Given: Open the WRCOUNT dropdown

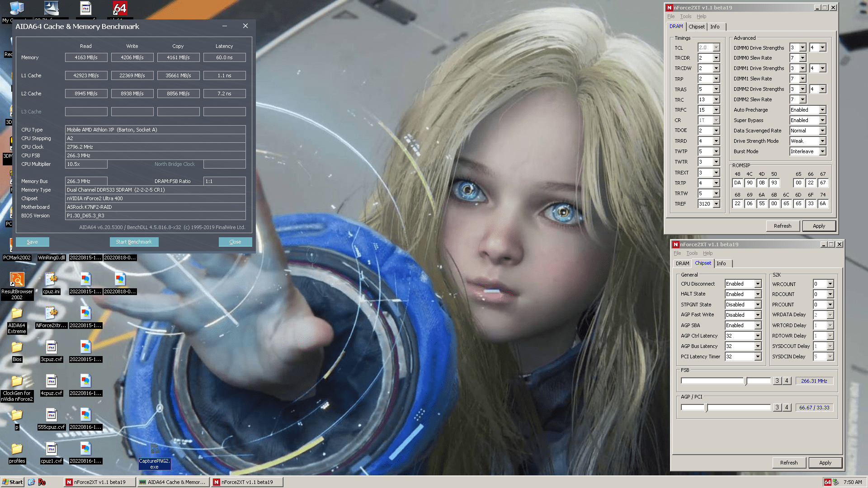Looking at the screenshot, I should tap(830, 284).
